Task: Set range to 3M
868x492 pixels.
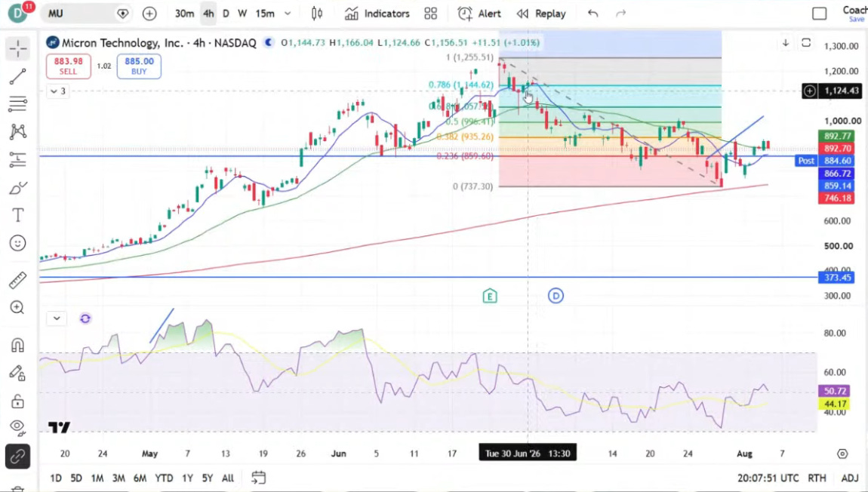Action: 119,478
